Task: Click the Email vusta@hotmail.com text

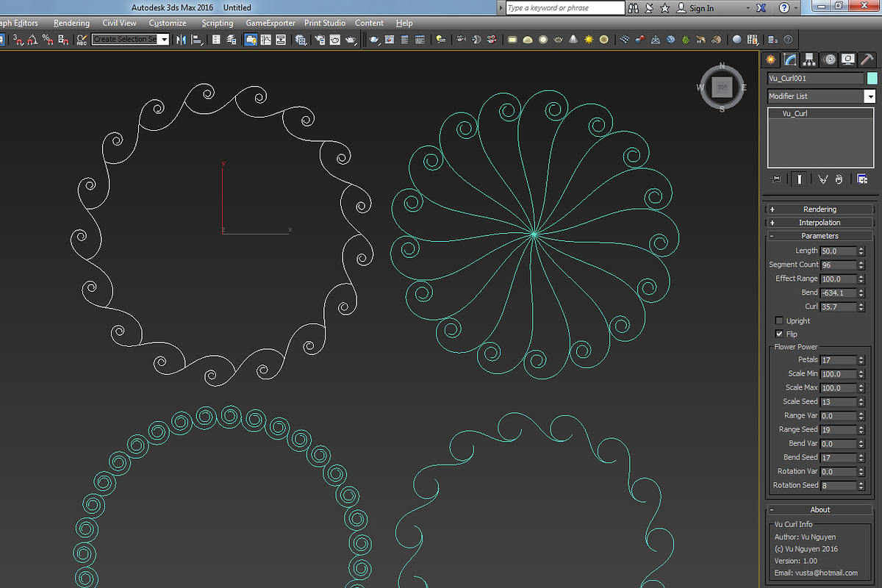Action: (816, 573)
